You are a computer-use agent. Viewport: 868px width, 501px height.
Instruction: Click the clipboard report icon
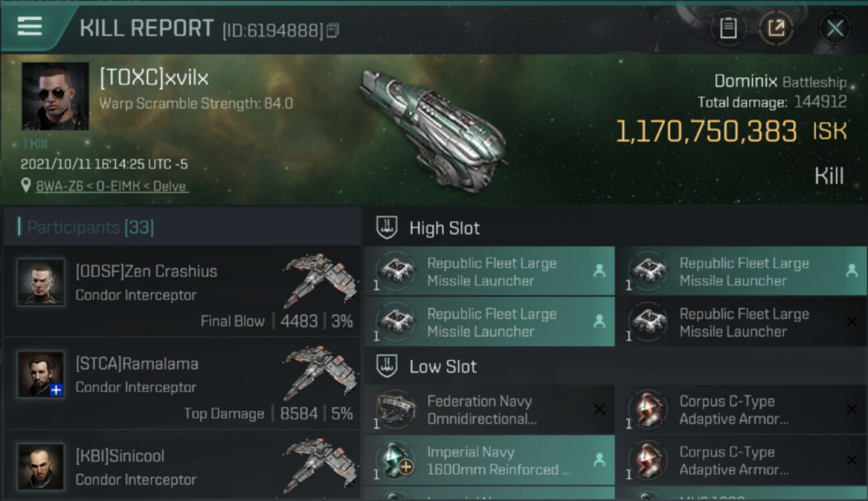click(728, 29)
